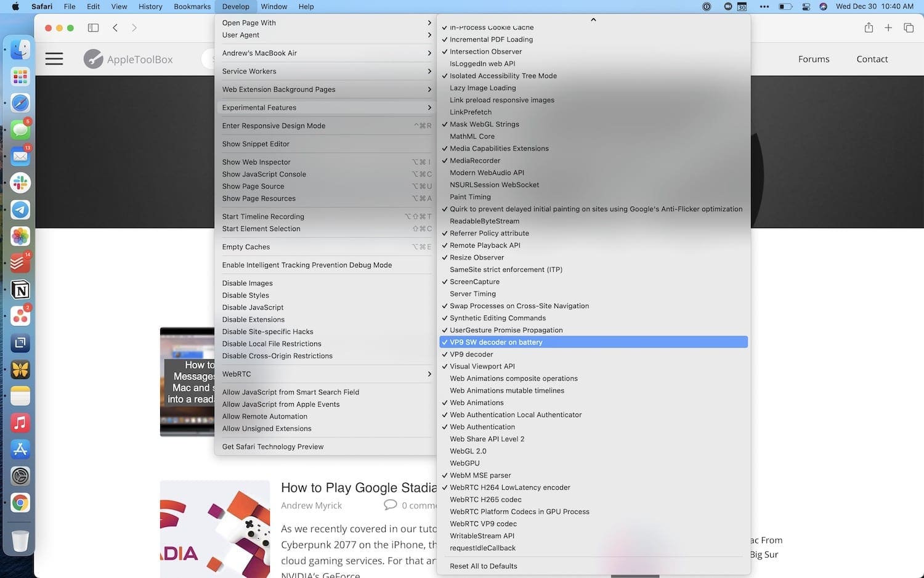Open the Share icon in Safari toolbar
The width and height of the screenshot is (924, 578).
869,28
